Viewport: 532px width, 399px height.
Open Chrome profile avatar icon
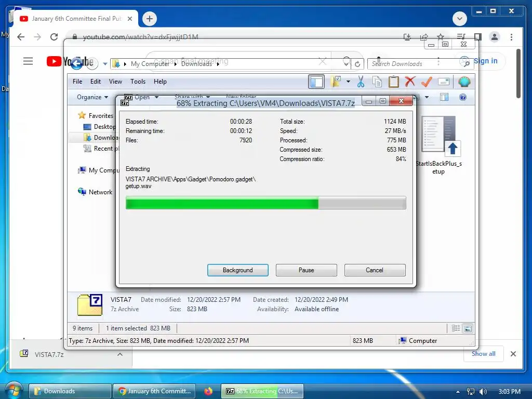pyautogui.click(x=495, y=37)
